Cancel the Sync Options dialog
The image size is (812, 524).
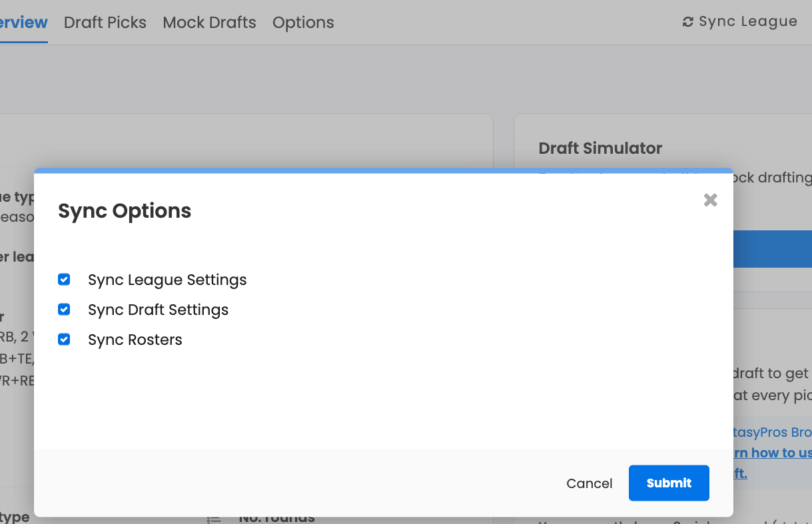point(589,483)
